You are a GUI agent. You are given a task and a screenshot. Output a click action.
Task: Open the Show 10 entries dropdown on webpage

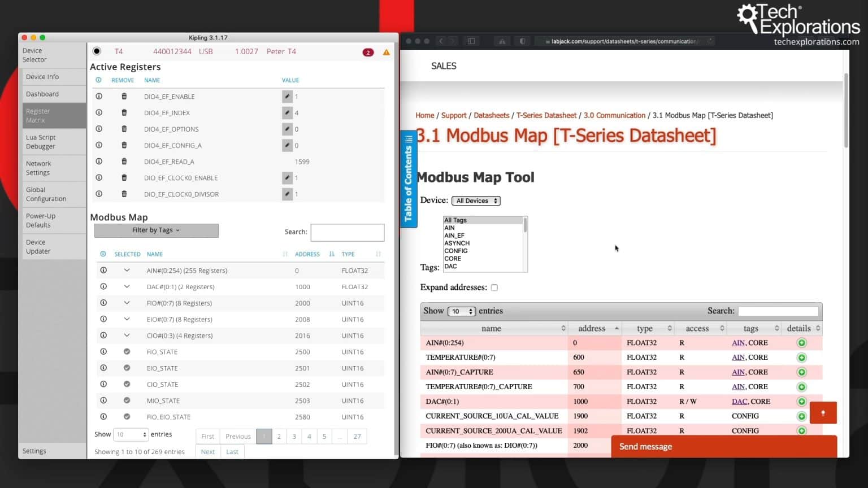pos(462,311)
